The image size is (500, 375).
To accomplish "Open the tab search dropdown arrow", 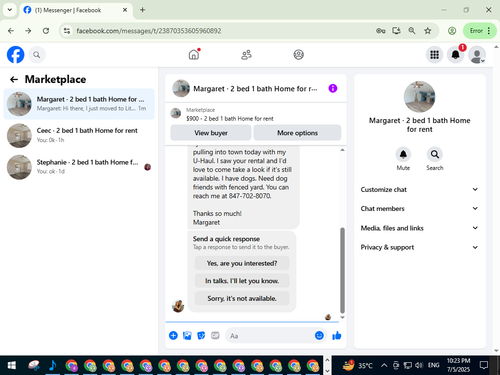I will [10, 10].
